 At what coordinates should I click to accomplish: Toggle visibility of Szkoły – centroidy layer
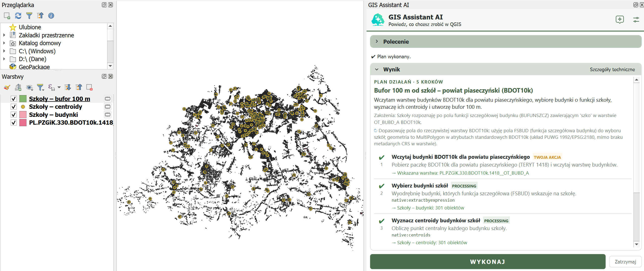click(14, 107)
